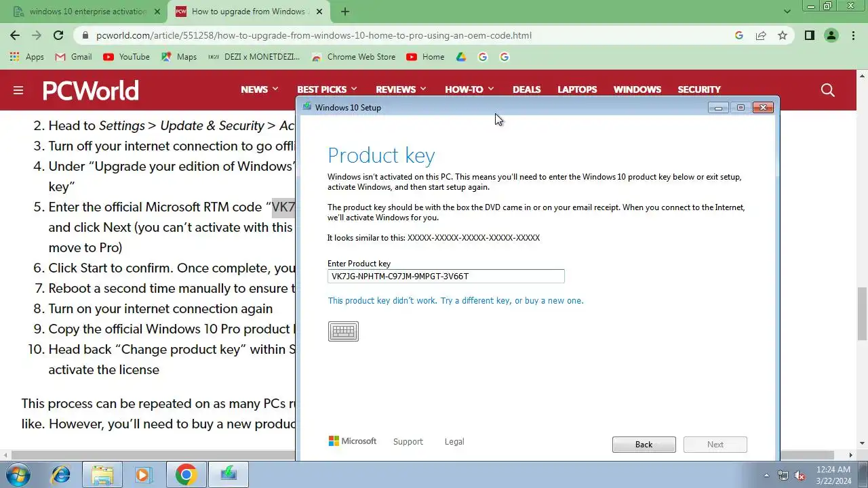Click the 'Product key' heading text
Viewport: 868px width, 488px height.
[381, 155]
